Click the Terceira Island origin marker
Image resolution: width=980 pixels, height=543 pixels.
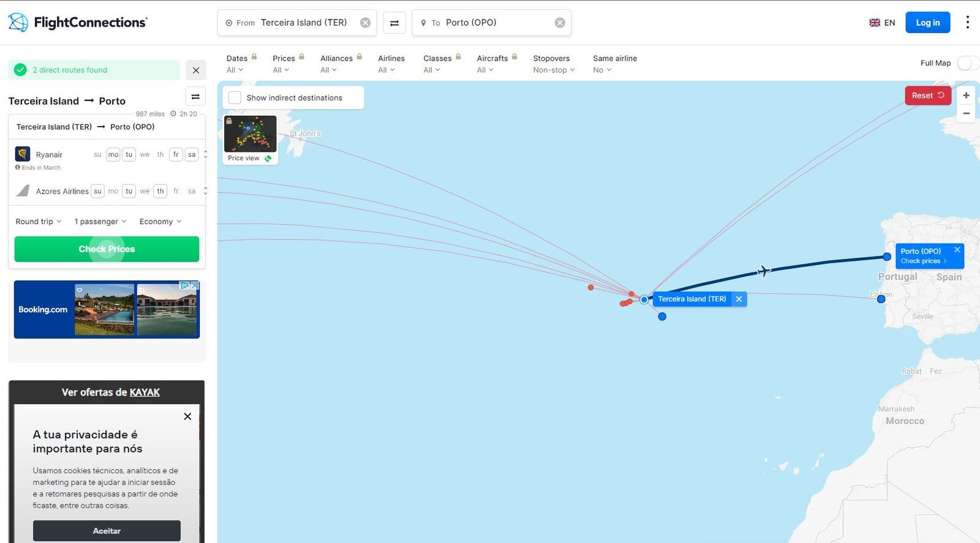(x=644, y=300)
